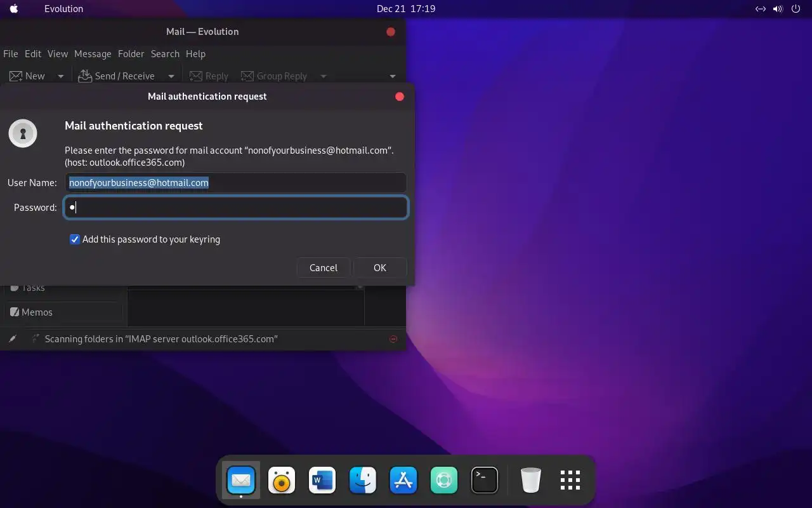Open the Folder menu in Evolution
This screenshot has height=508, width=812.
click(x=131, y=54)
